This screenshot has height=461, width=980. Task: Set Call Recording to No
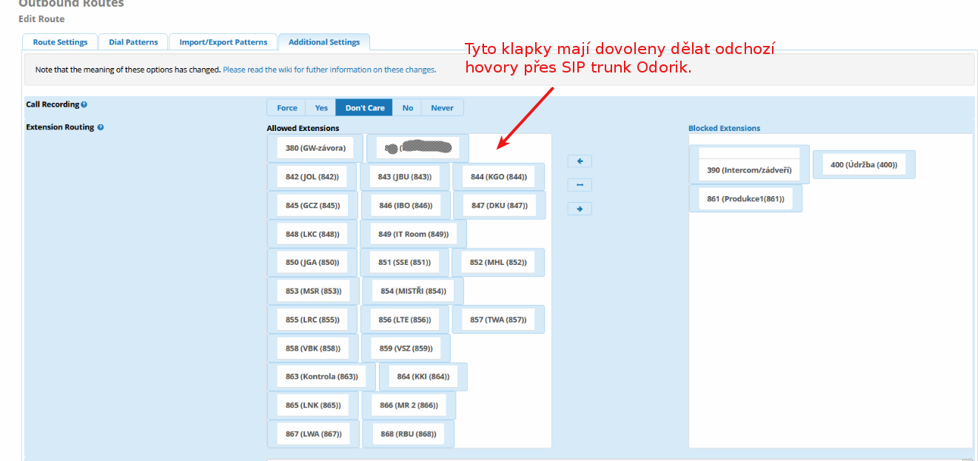(x=407, y=108)
